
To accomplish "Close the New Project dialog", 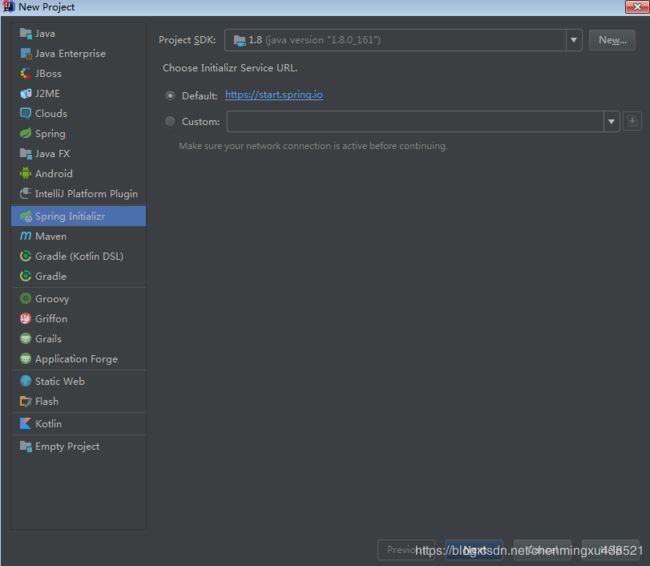I will click(637, 7).
